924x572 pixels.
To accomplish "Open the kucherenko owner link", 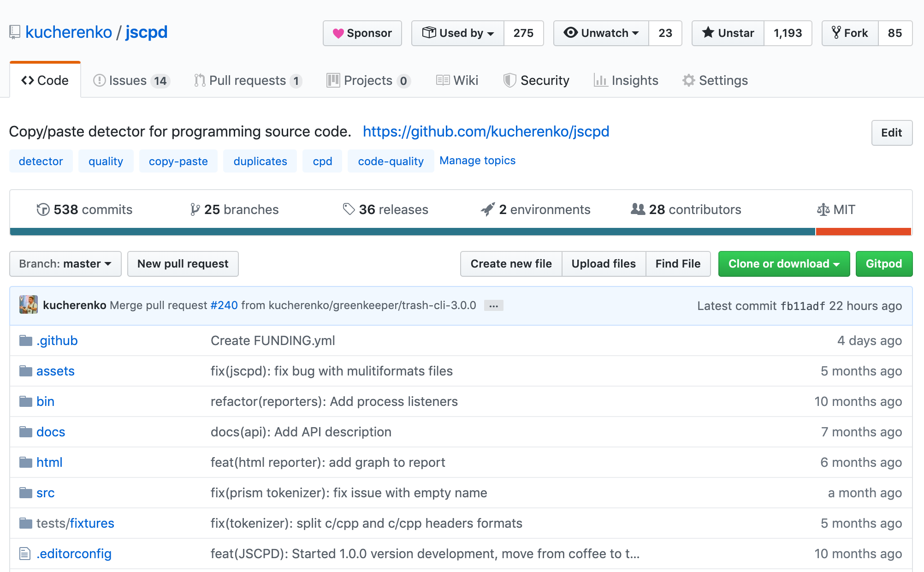I will (69, 32).
